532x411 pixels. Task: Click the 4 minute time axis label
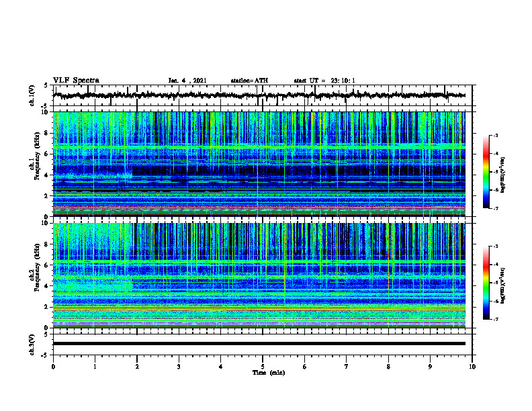coord(221,367)
